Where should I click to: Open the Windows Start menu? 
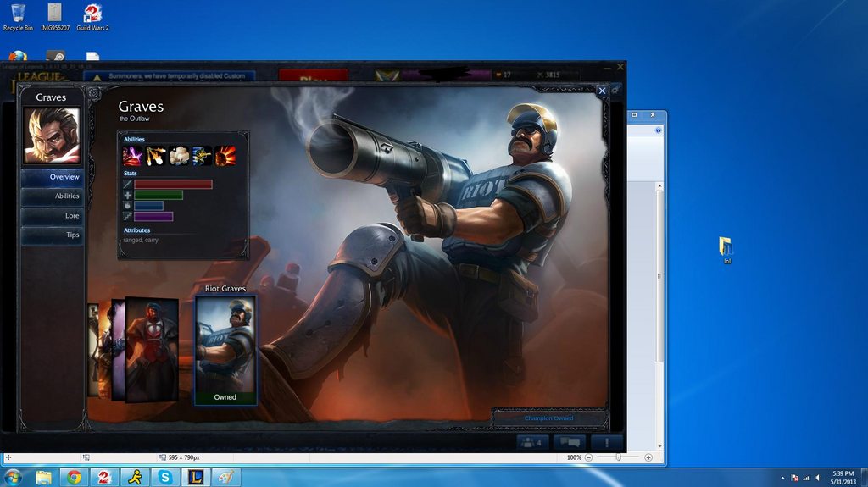(13, 477)
